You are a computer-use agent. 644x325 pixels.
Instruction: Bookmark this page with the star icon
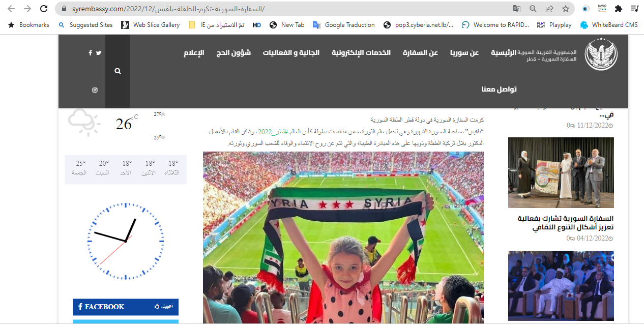tap(565, 9)
